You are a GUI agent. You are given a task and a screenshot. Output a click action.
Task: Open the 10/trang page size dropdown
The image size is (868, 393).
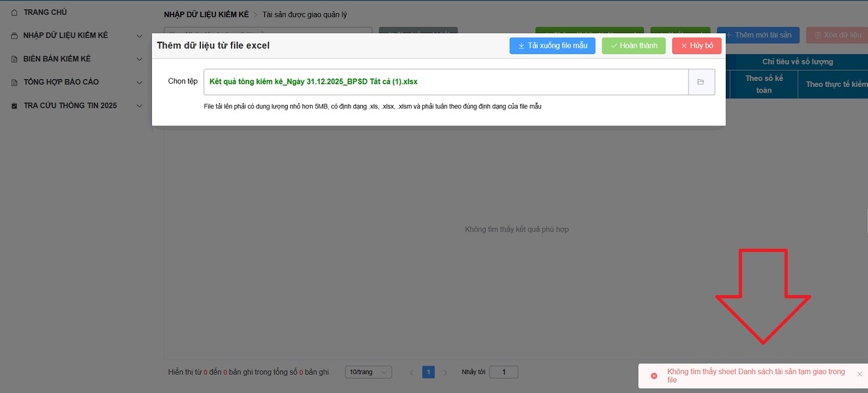click(x=368, y=372)
